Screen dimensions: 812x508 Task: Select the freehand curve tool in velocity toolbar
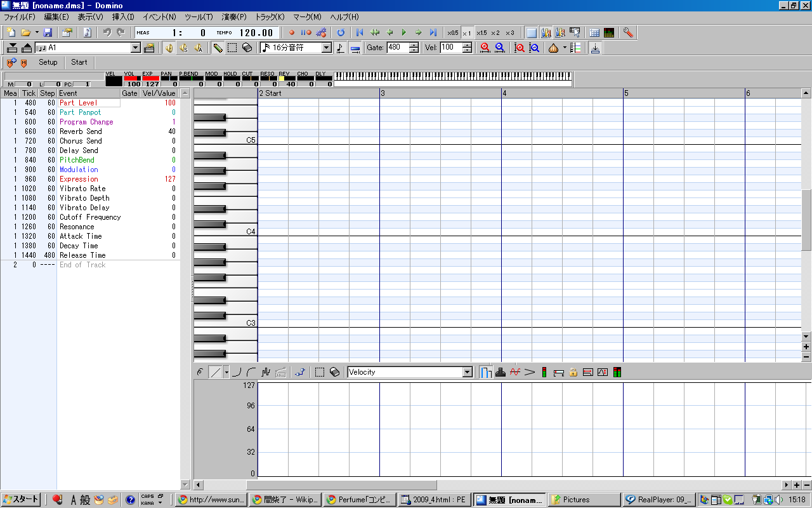[200, 372]
